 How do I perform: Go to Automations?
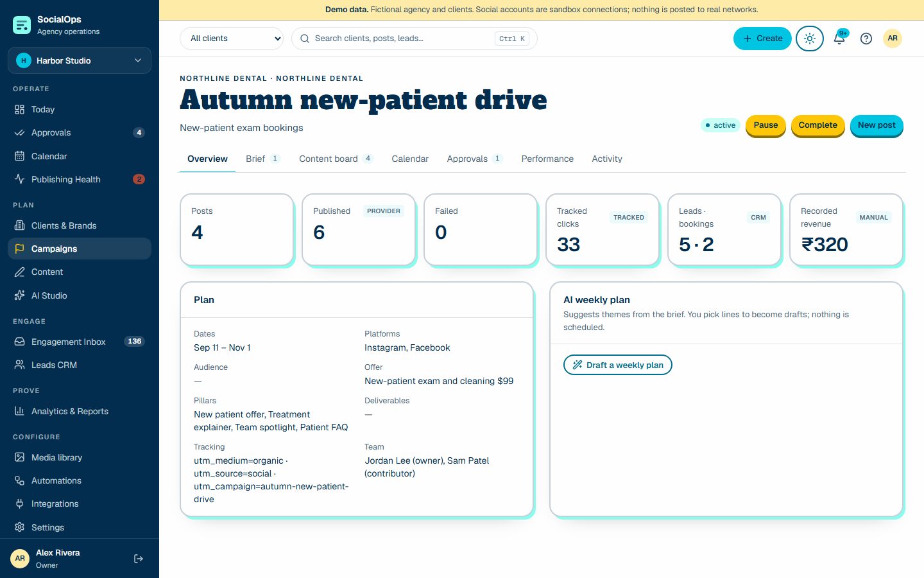[80, 480]
